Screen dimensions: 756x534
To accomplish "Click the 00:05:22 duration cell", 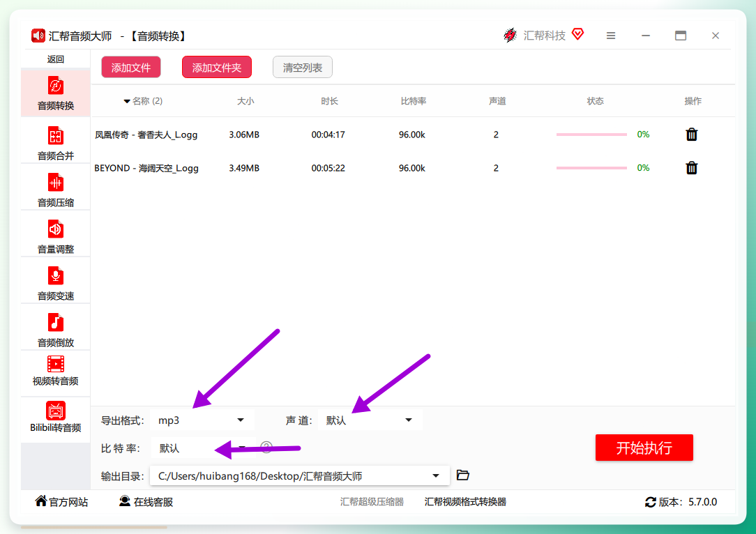I will click(x=328, y=168).
